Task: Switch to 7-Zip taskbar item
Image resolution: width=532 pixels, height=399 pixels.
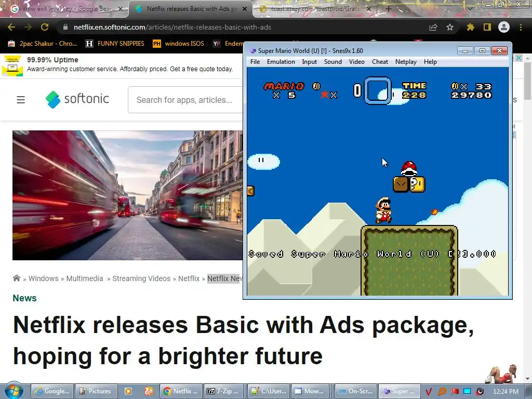Action: (x=224, y=391)
